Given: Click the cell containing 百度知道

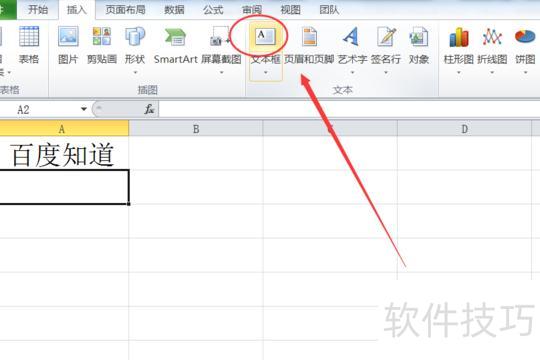Looking at the screenshot, I should 64,153.
